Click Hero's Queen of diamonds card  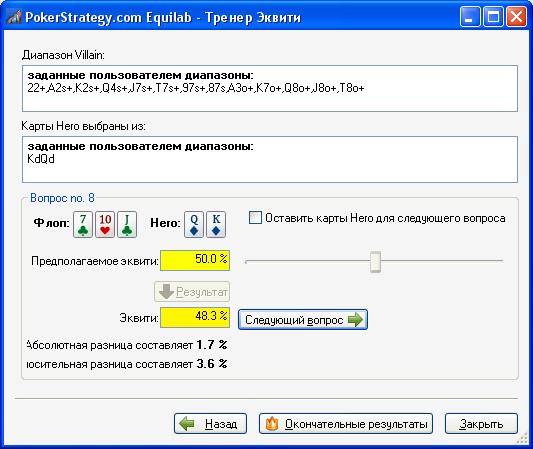(x=194, y=224)
